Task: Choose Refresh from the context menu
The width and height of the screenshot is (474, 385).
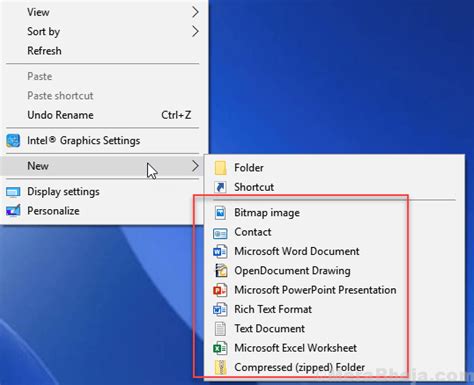Action: click(103, 51)
